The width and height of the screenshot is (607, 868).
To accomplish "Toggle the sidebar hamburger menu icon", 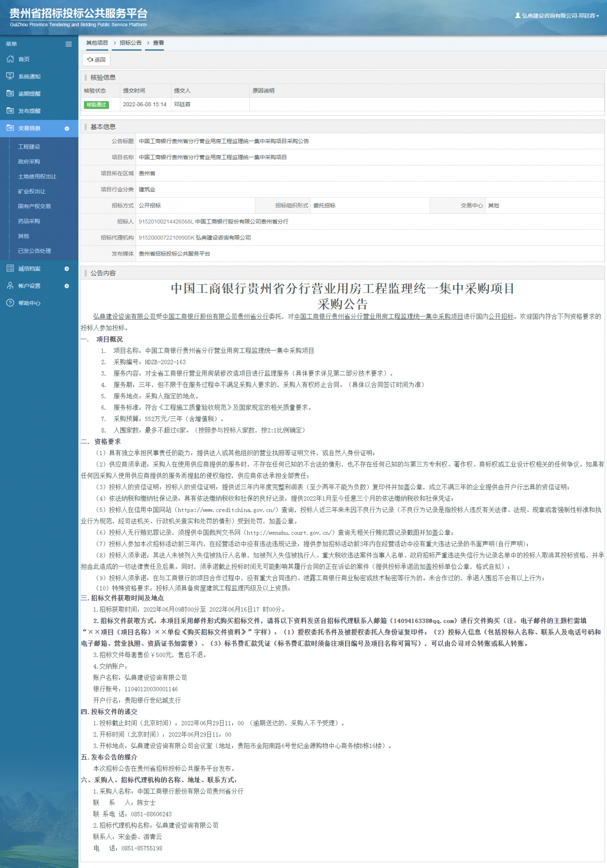I will (x=69, y=44).
